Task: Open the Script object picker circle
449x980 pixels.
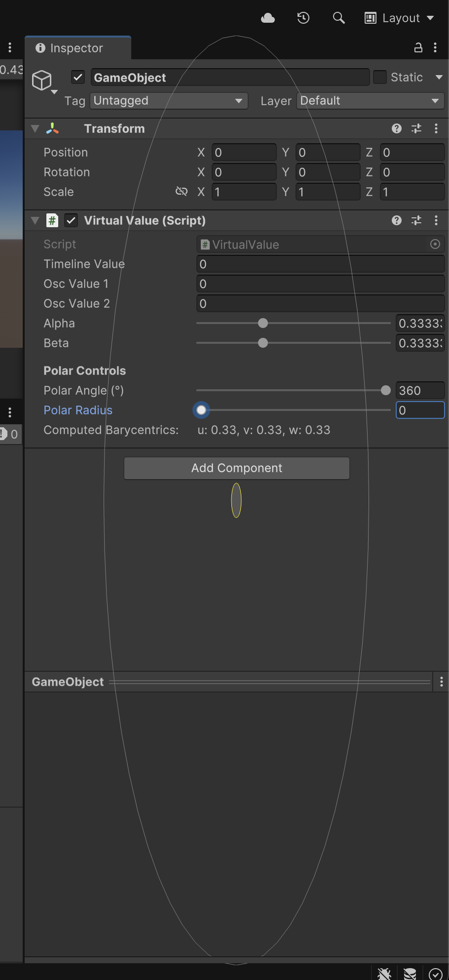Action: click(x=435, y=244)
